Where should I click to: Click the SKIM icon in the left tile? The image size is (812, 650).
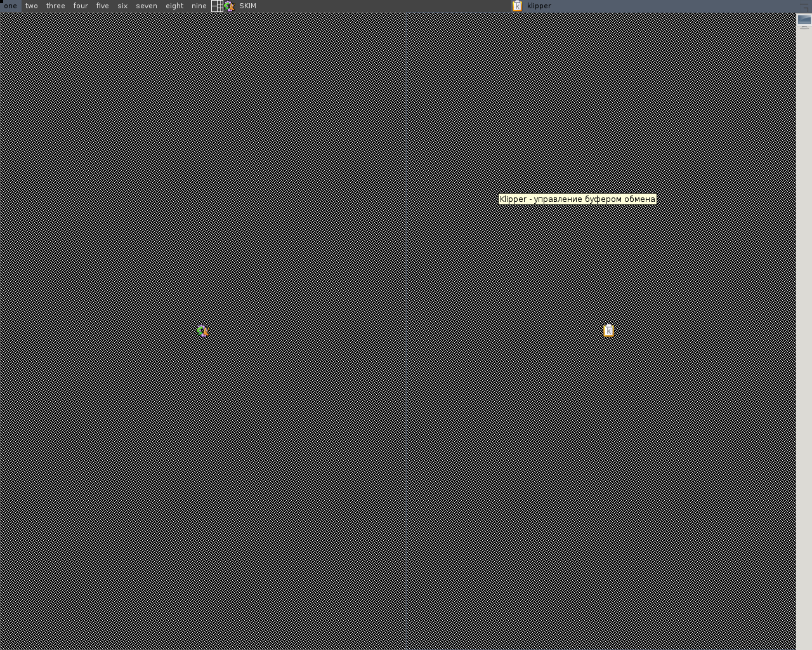tap(202, 331)
